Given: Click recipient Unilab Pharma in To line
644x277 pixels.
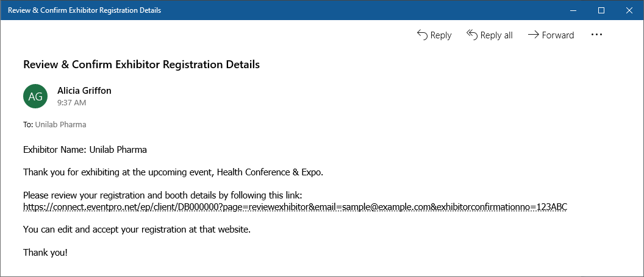Looking at the screenshot, I should (60, 125).
